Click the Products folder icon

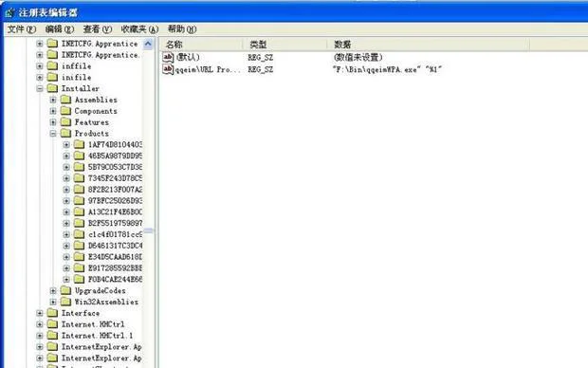coord(65,133)
